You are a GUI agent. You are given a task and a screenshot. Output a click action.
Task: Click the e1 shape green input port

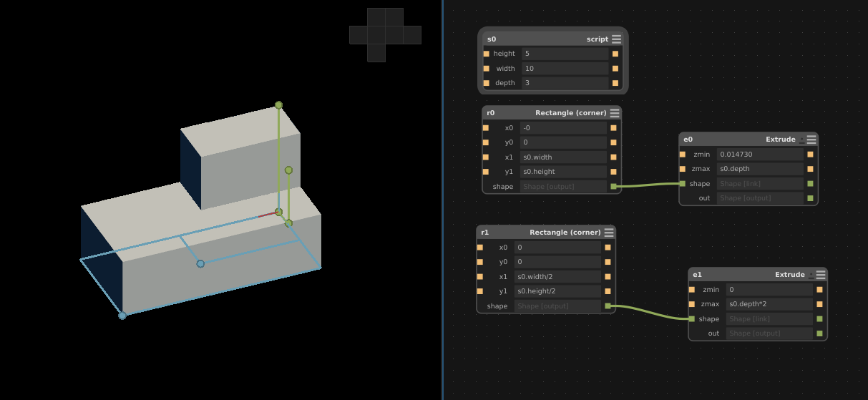click(x=691, y=319)
